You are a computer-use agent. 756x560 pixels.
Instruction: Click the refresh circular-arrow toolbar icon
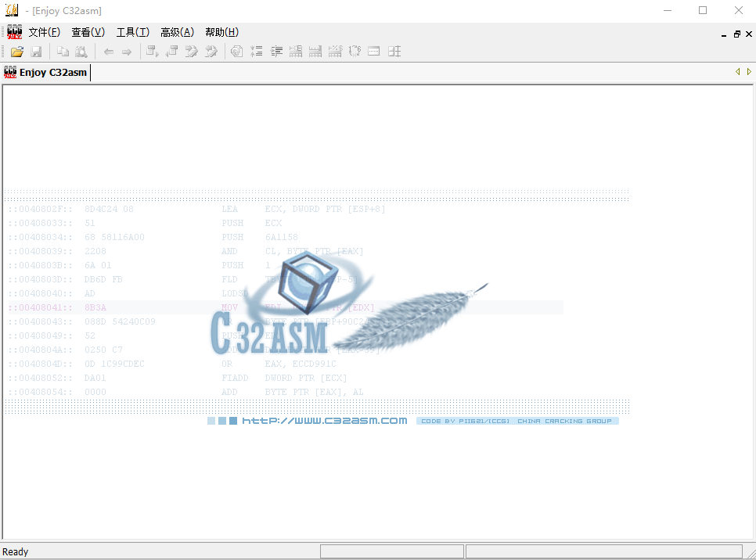pyautogui.click(x=236, y=51)
